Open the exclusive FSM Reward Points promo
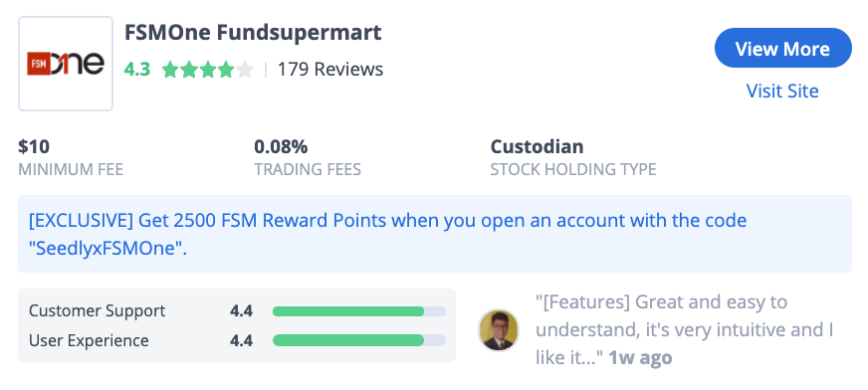The image size is (868, 390). point(435,234)
